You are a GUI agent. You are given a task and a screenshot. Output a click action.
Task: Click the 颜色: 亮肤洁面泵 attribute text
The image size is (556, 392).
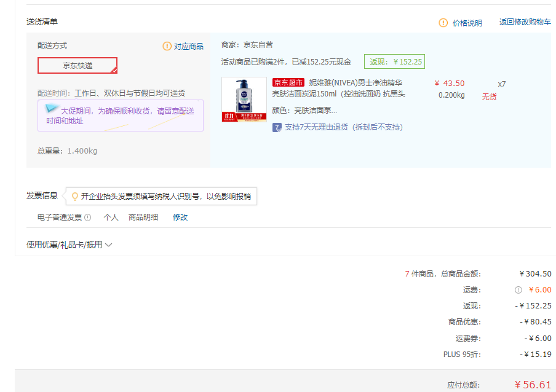(304, 110)
